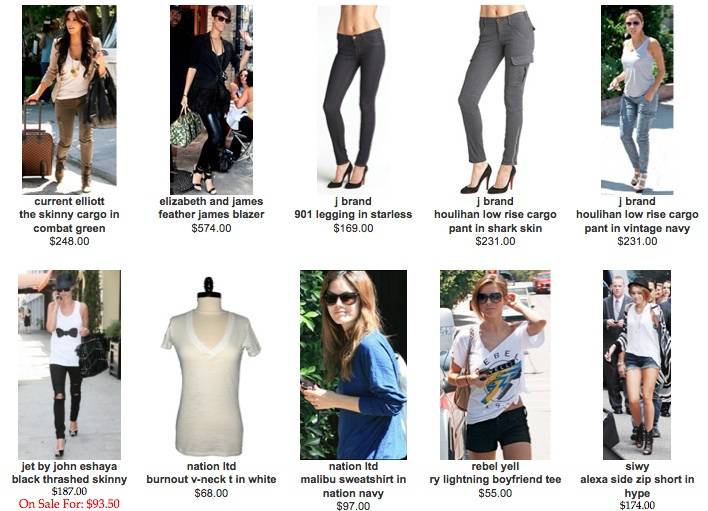
Task: Visit 'houlihan low rise cargo pant in vintage navy'
Action: point(637,221)
